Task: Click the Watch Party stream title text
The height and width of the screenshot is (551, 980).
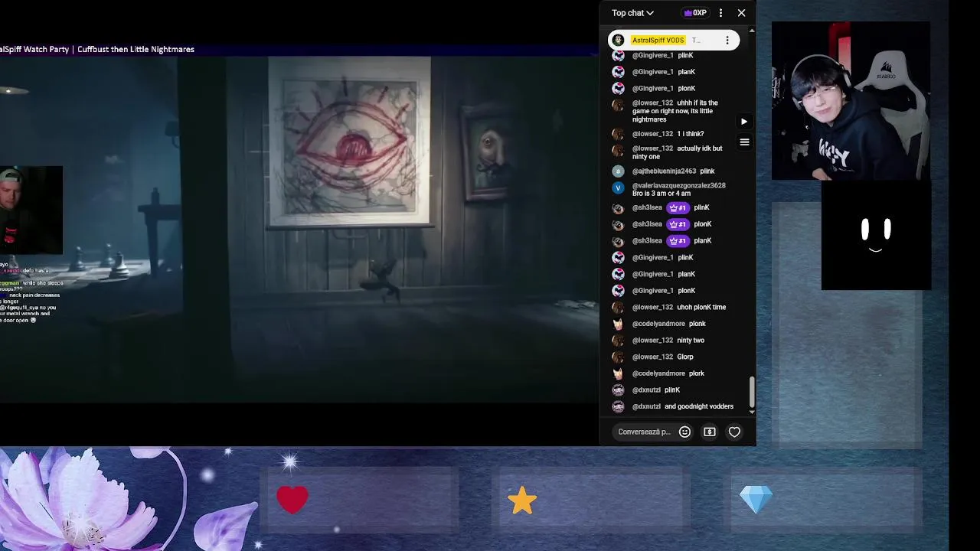Action: (x=97, y=49)
